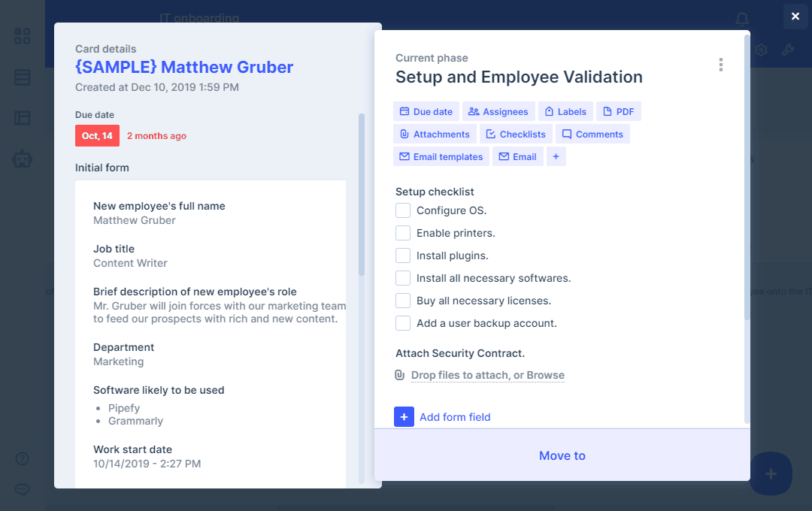Open the help question mark icon
Screen dimensions: 812x511
[23, 458]
